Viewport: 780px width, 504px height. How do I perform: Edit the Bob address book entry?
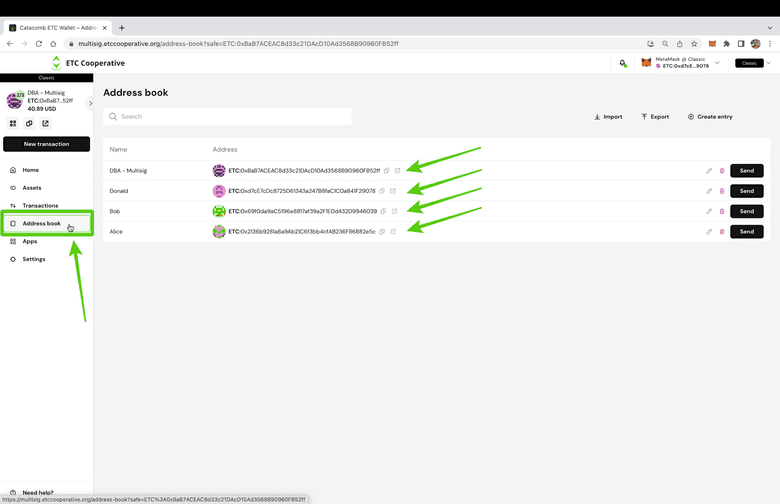pyautogui.click(x=709, y=211)
